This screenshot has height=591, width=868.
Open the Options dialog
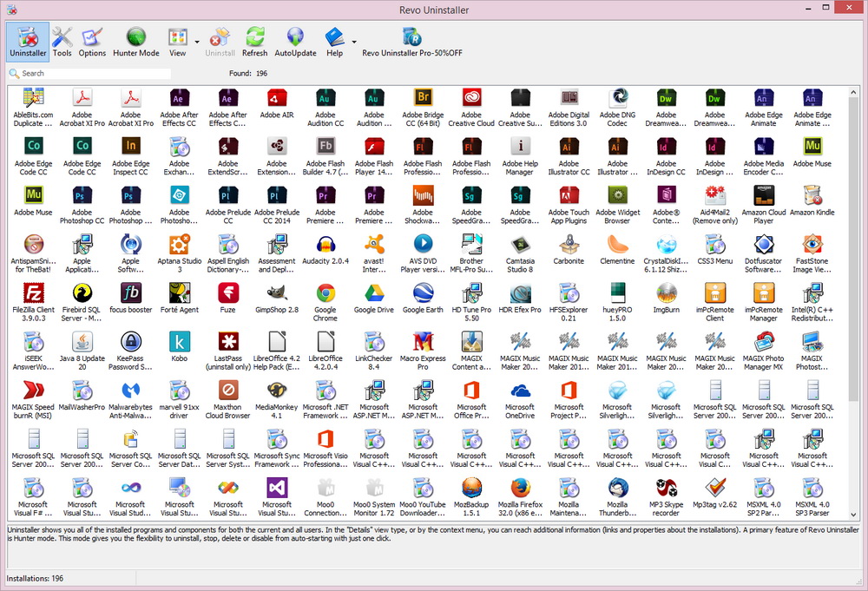pyautogui.click(x=92, y=42)
